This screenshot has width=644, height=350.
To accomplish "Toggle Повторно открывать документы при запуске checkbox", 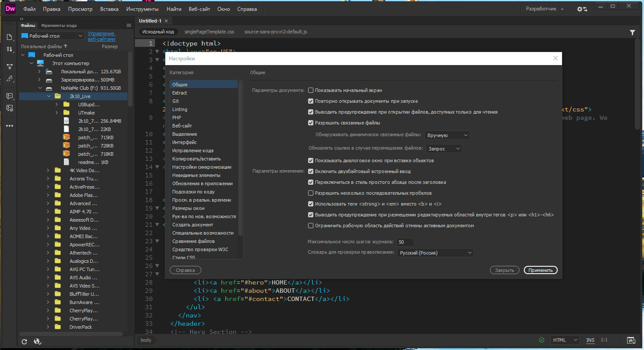I will 311,101.
